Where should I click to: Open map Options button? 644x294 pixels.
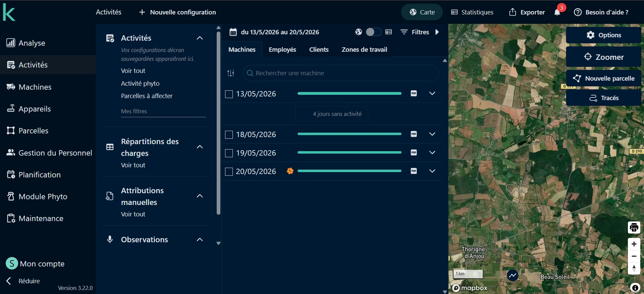click(604, 35)
